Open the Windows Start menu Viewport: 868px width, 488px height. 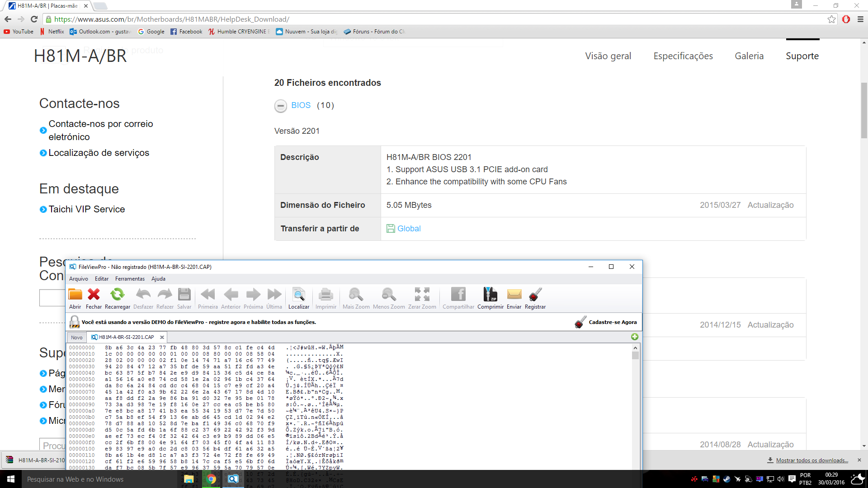[x=11, y=479]
